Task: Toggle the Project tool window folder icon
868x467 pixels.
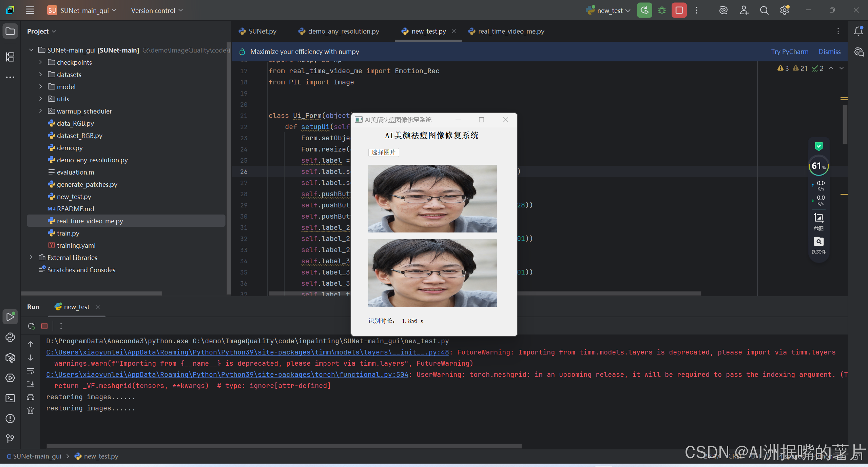Action: [x=10, y=31]
